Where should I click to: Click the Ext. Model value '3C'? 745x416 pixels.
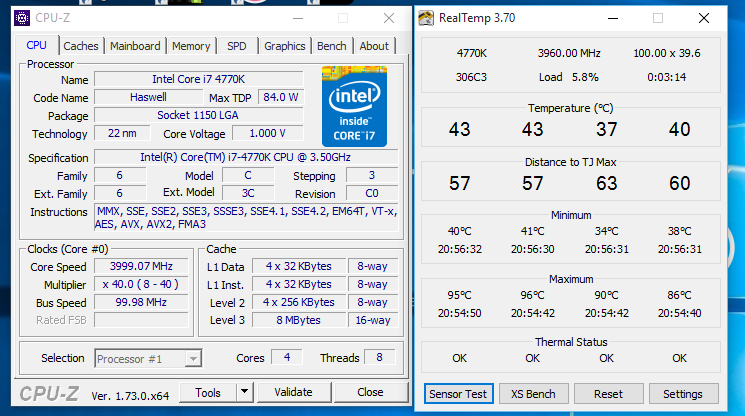(248, 193)
